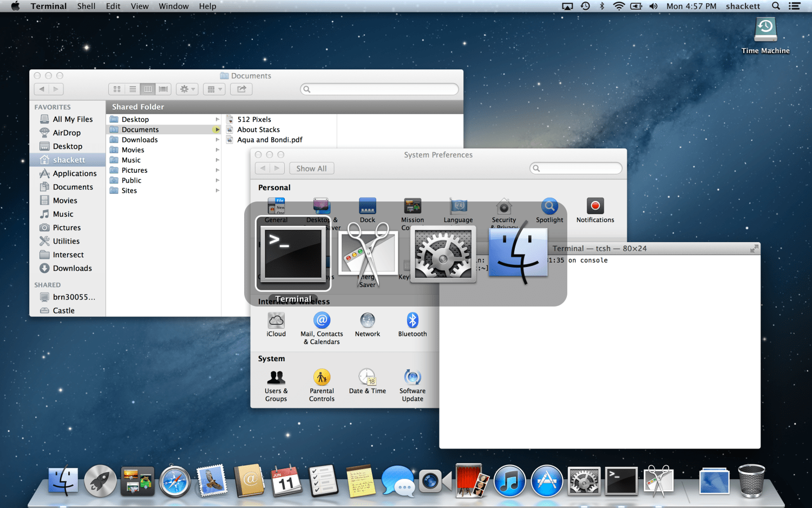Open the Finder Arrange dropdown
Screen dimensions: 812x508
pos(214,89)
